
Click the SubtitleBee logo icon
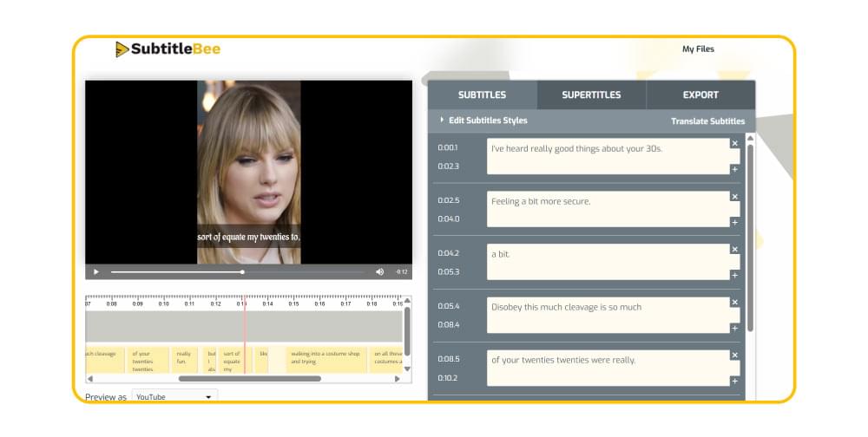tap(122, 49)
